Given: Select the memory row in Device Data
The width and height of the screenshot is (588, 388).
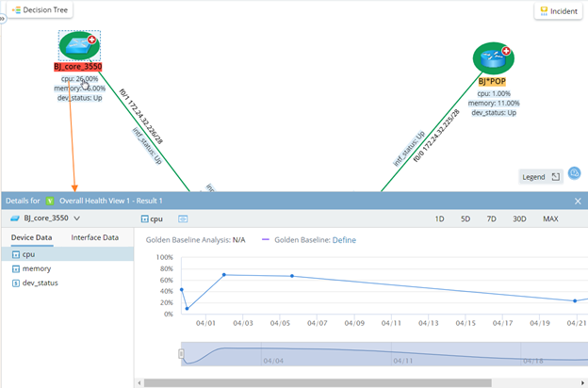Looking at the screenshot, I should (x=68, y=268).
